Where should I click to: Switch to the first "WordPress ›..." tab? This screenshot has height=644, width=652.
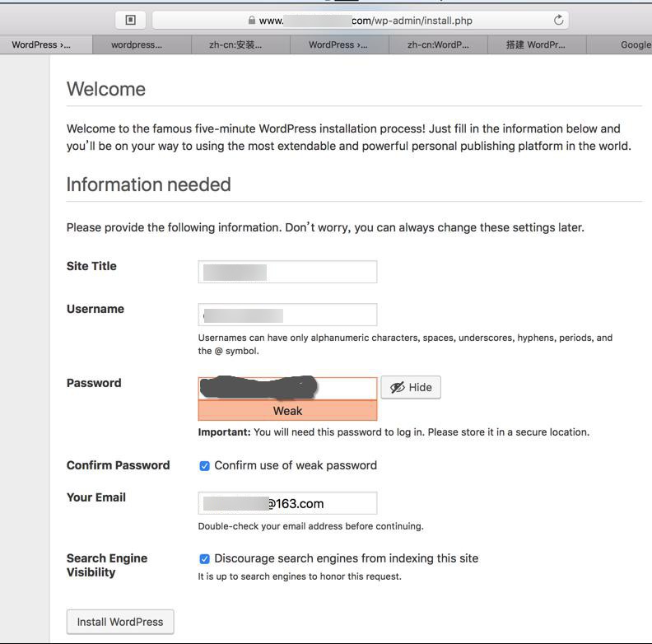coord(46,44)
